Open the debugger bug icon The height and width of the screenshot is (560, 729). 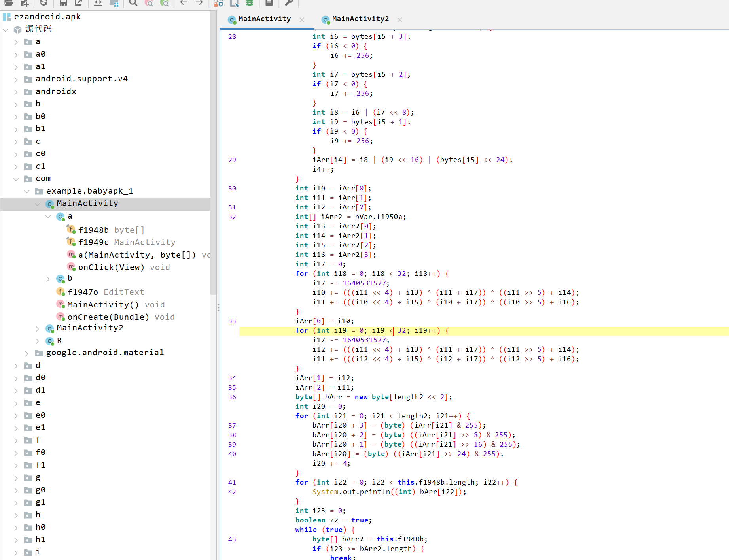click(250, 3)
